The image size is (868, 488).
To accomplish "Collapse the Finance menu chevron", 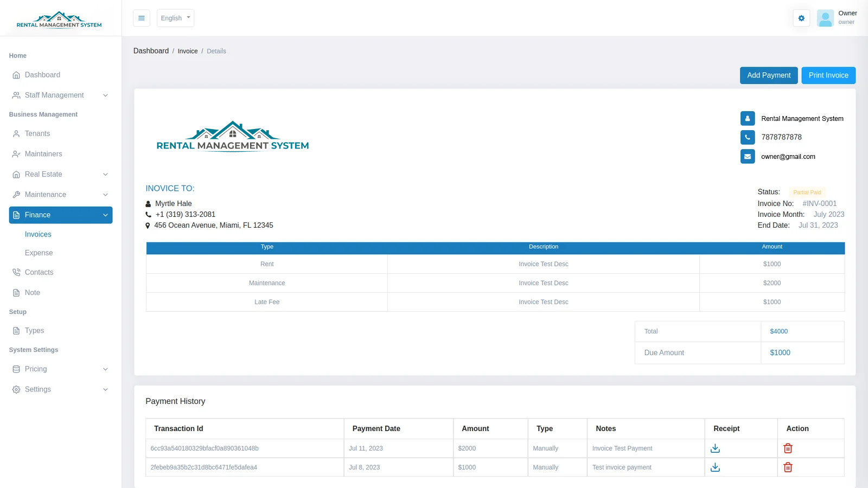I will point(105,215).
